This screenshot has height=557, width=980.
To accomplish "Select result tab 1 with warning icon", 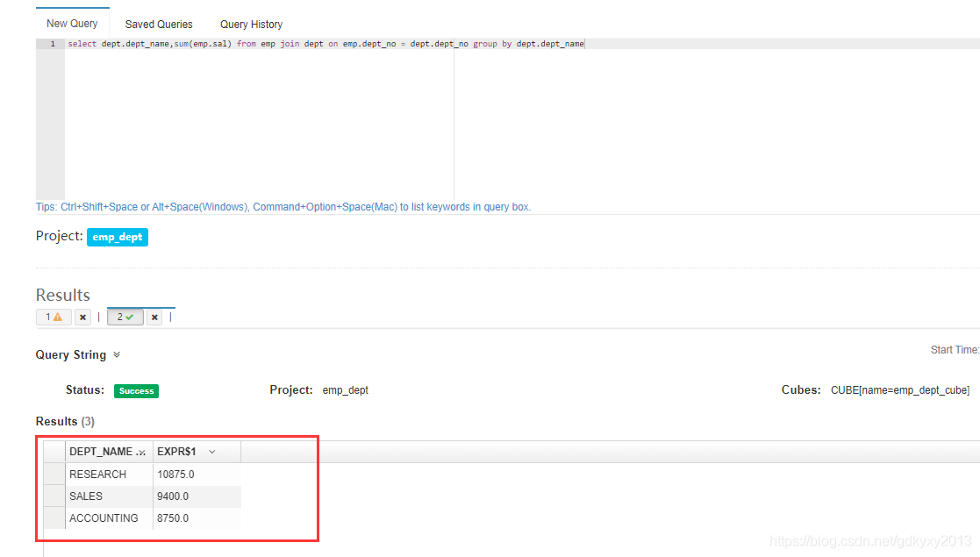I will 54,317.
